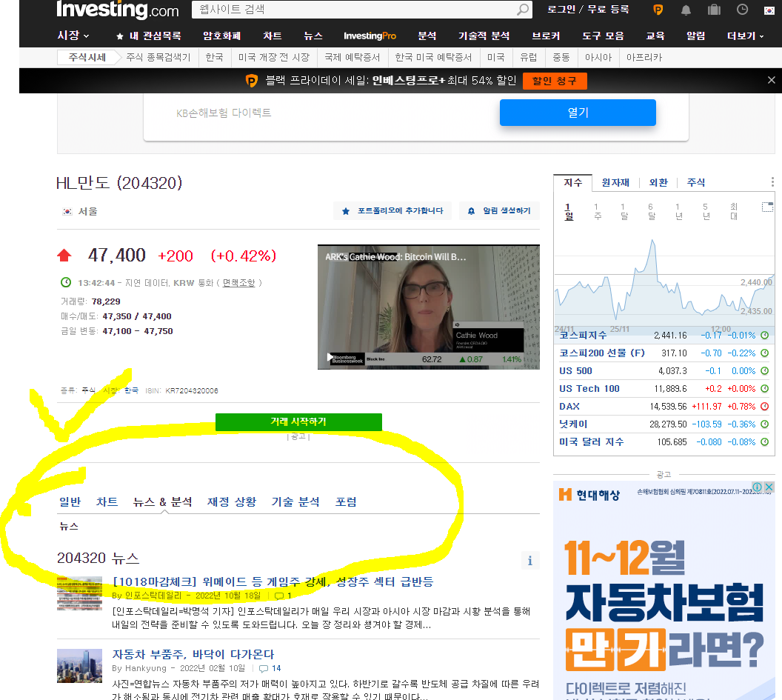The height and width of the screenshot is (700, 782).
Task: Expand the 더보기 menu
Action: 741,35
